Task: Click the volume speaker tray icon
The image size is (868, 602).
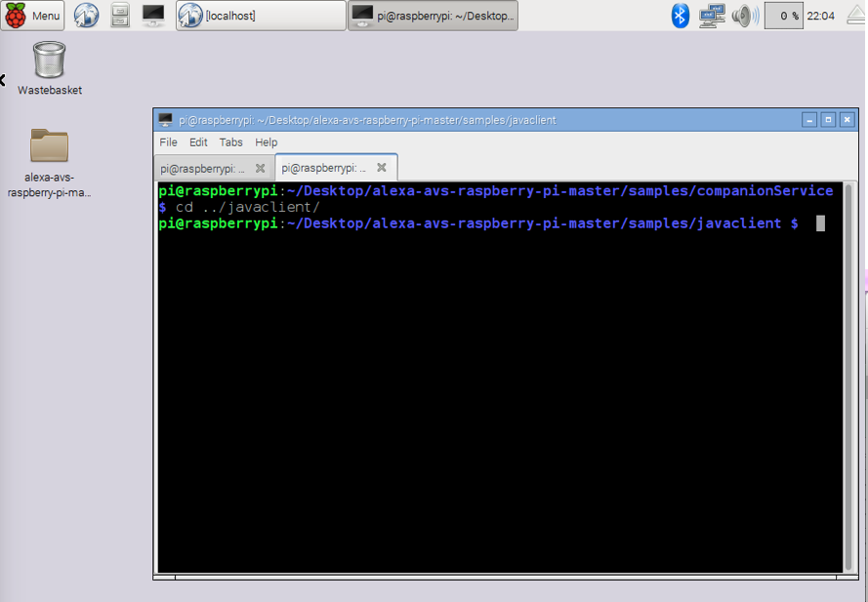Action: (745, 16)
